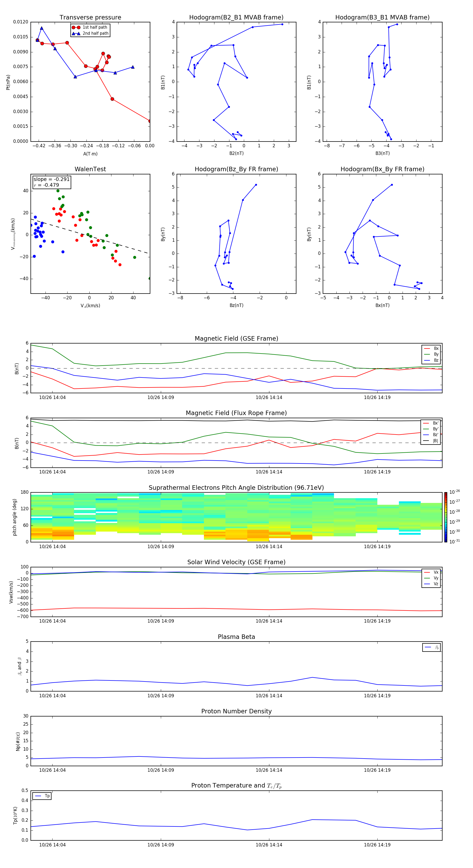Click 'Vx' legend entry in velocity panel

coord(431,572)
